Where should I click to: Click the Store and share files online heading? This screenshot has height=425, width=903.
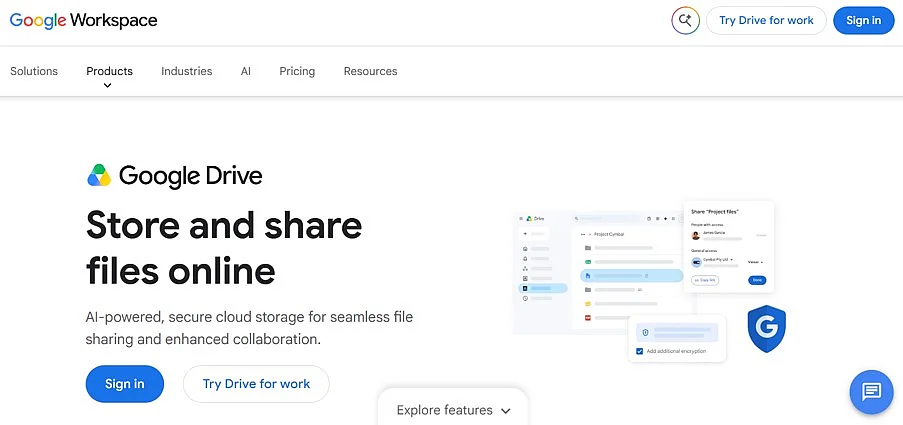tap(224, 248)
